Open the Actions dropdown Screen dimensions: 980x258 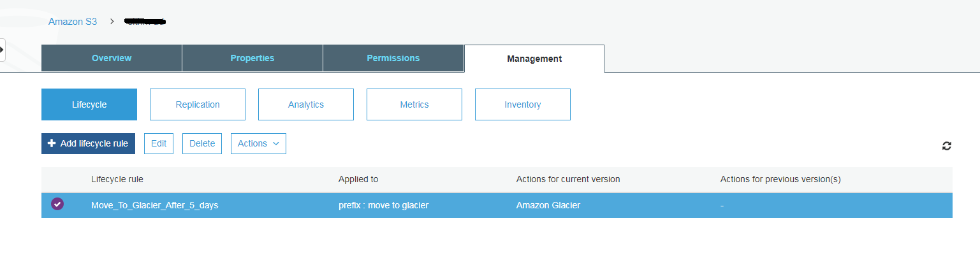click(x=258, y=143)
